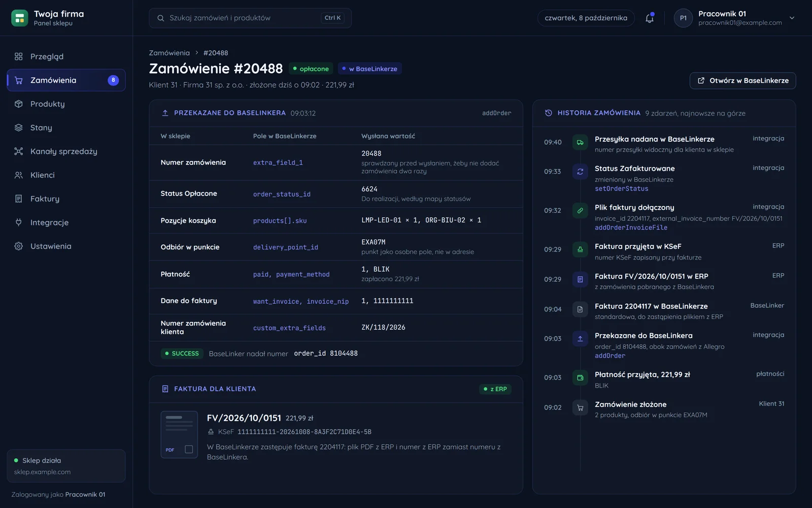This screenshot has width=812, height=508.
Task: Click the upload icon for Przekazane do BaseLinkera event
Action: click(580, 339)
